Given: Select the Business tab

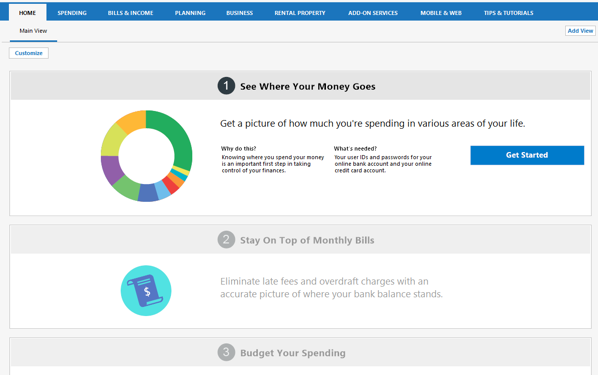Looking at the screenshot, I should click(x=240, y=13).
